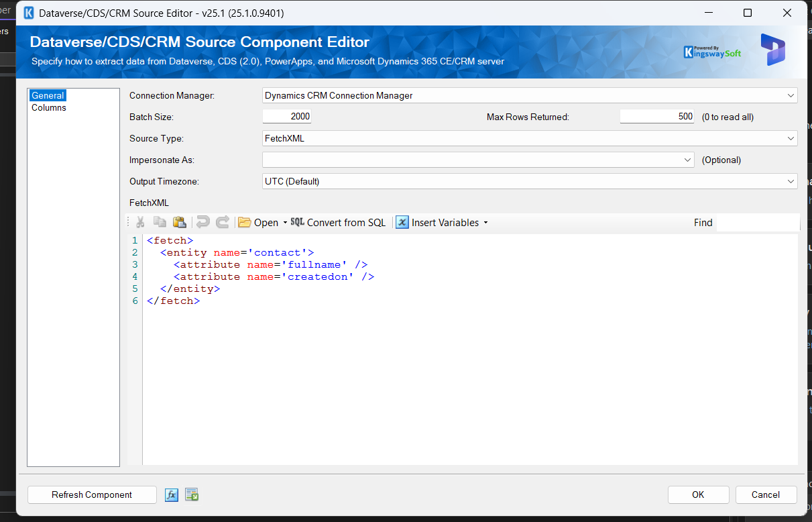Undo the last edit in FetchXML editor
The height and width of the screenshot is (522, 812).
click(202, 223)
